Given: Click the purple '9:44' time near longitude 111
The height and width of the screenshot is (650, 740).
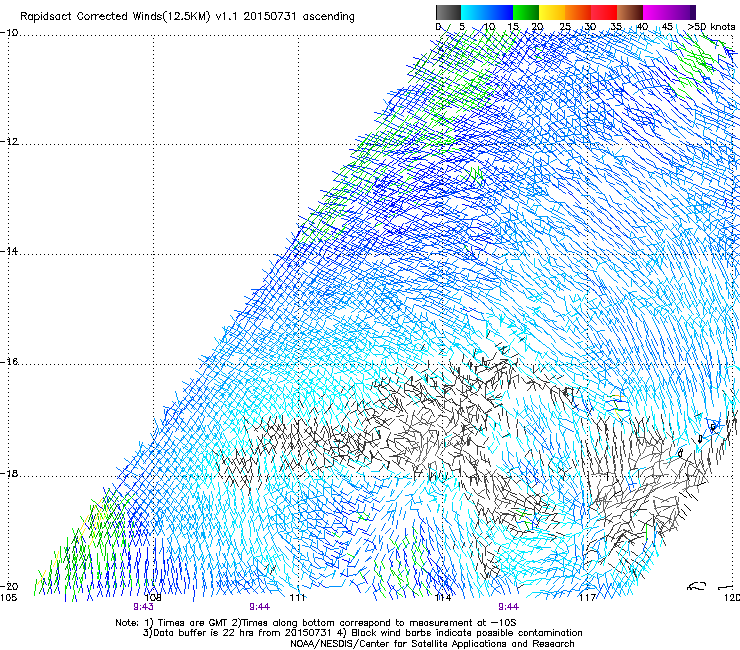Looking at the screenshot, I should coord(260,607).
